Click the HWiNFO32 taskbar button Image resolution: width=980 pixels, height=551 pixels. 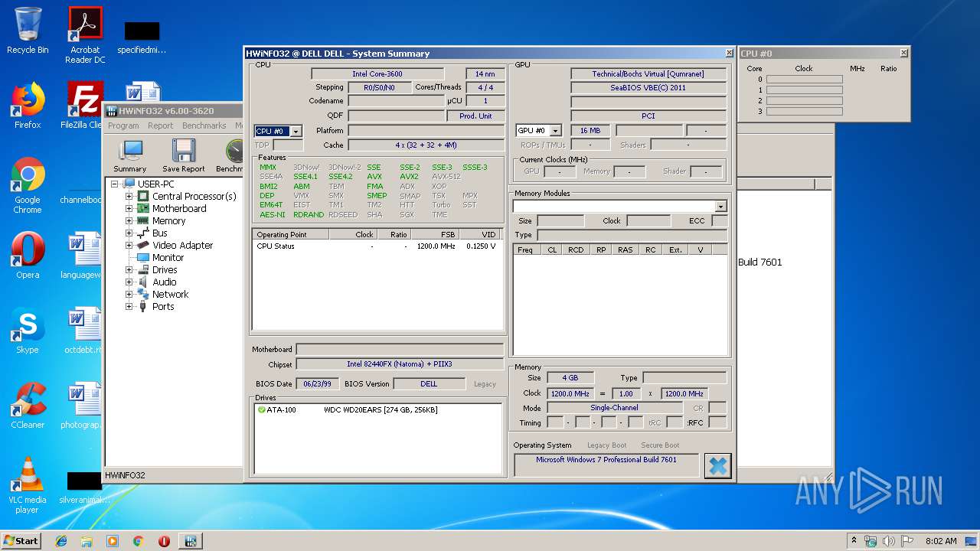pyautogui.click(x=191, y=541)
